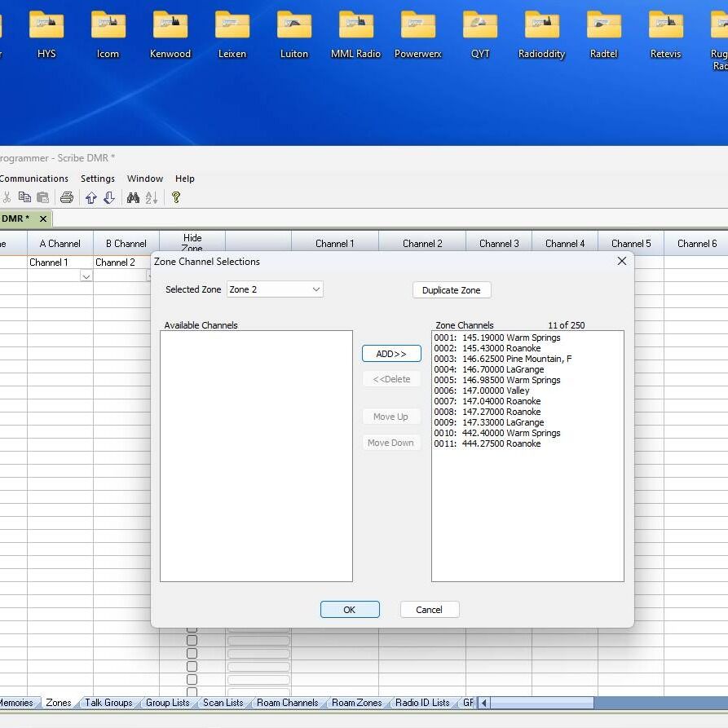
Task: Click the Sort A-Z toolbar icon
Action: tap(152, 198)
